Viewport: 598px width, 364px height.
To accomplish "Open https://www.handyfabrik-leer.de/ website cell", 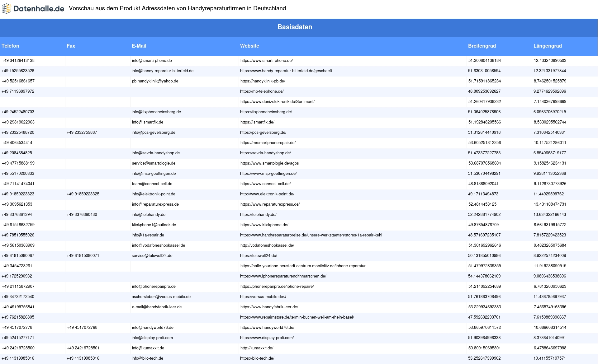I will pos(269,307).
